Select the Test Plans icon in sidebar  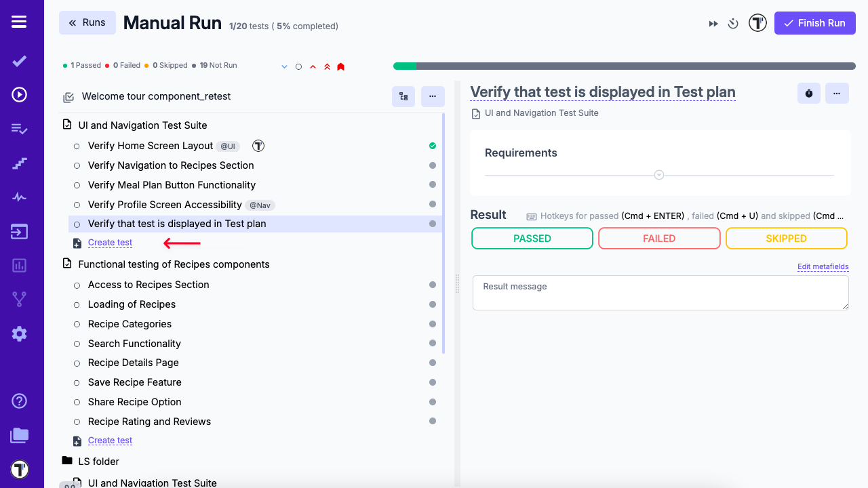(19, 127)
